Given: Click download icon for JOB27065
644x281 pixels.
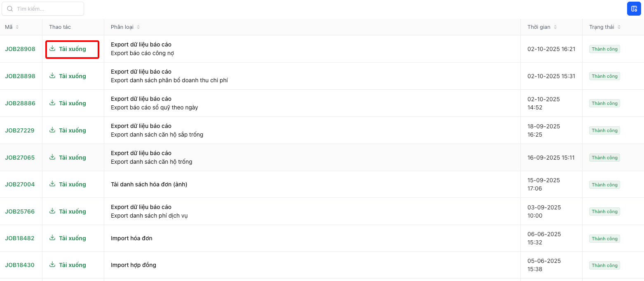Looking at the screenshot, I should pyautogui.click(x=52, y=157).
